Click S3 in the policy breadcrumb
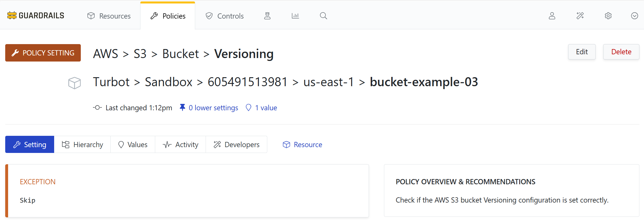Image resolution: width=644 pixels, height=222 pixels. pos(140,54)
